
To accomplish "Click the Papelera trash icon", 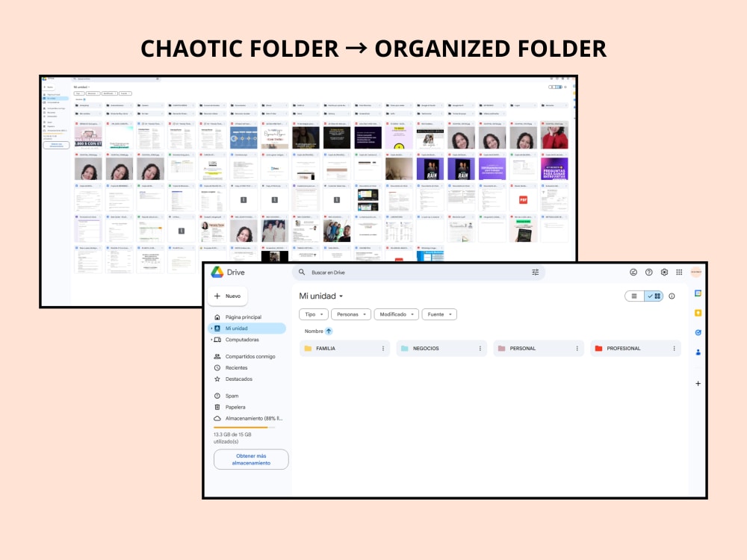I will click(x=217, y=407).
